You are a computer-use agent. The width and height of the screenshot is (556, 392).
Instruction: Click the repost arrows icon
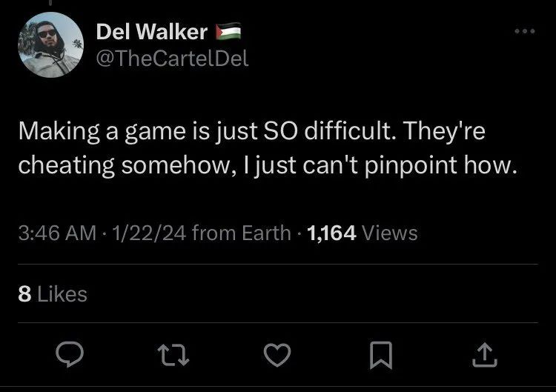click(x=173, y=356)
